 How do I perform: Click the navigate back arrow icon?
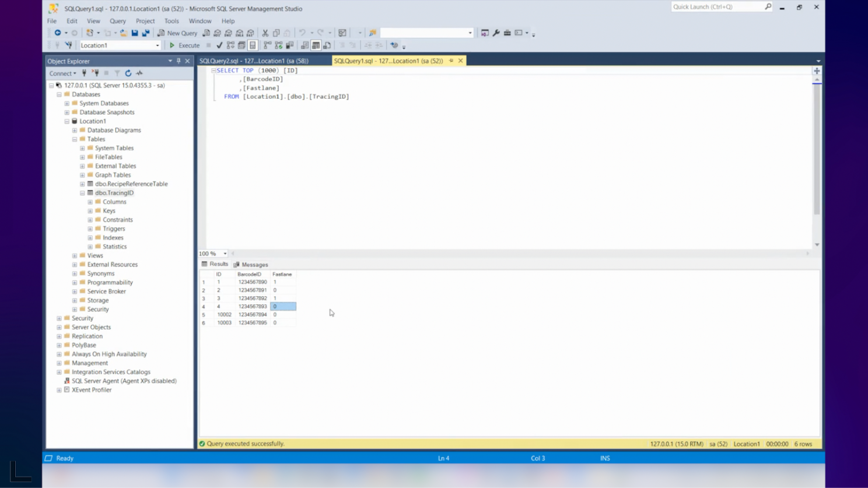tap(58, 33)
